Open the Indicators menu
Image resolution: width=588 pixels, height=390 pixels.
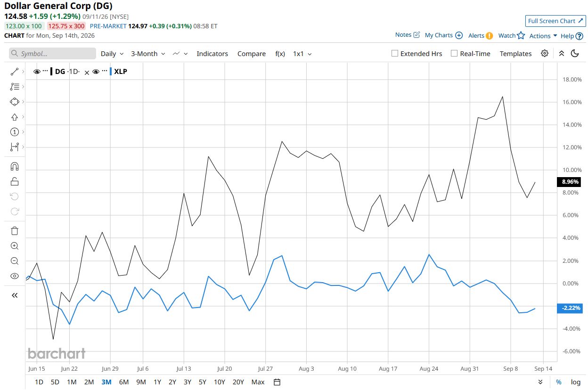(x=212, y=54)
